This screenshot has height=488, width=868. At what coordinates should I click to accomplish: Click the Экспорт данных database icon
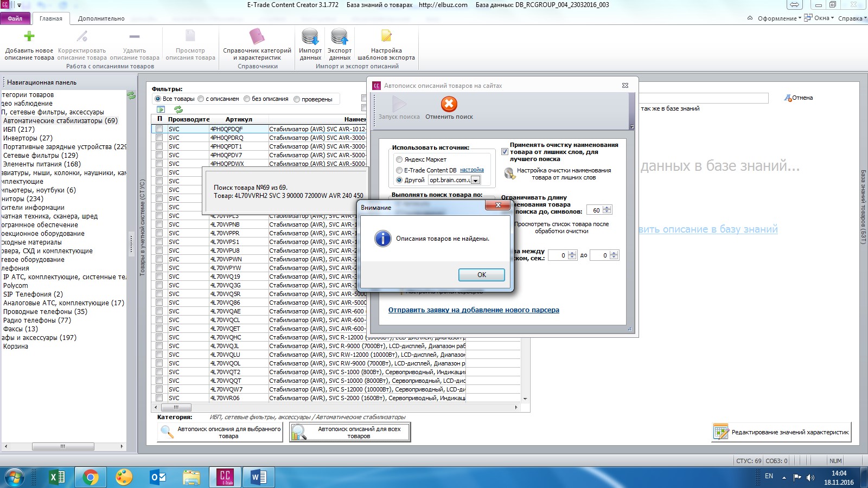click(x=340, y=36)
